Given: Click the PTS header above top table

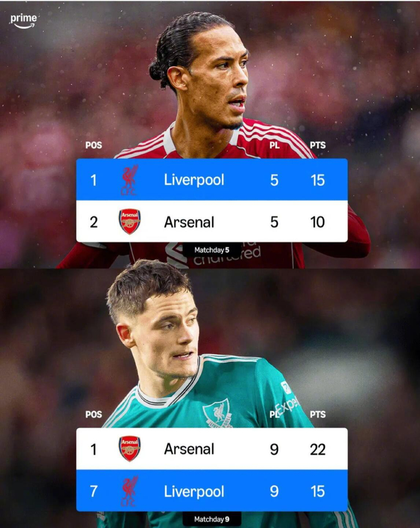Looking at the screenshot, I should point(317,145).
